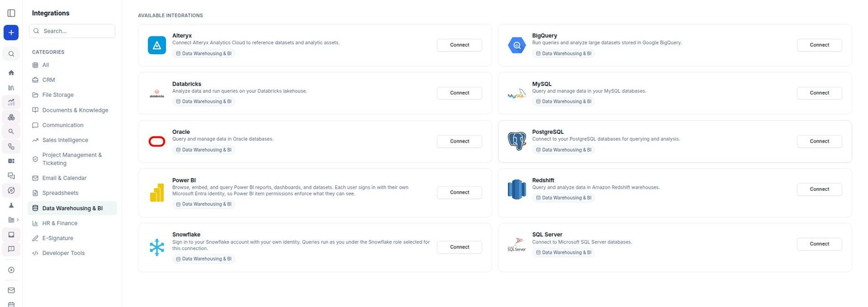
Task: Select the HR & Finance category
Action: pos(72,223)
